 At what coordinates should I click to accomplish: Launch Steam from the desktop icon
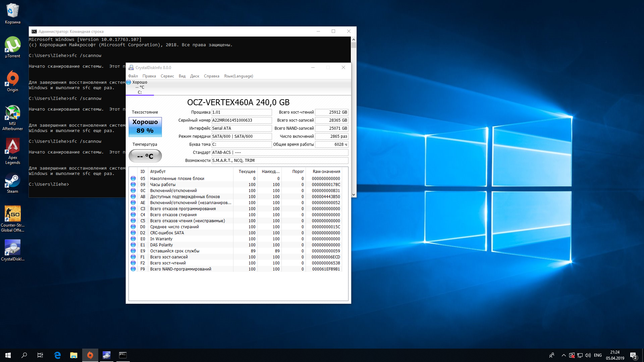pyautogui.click(x=12, y=183)
